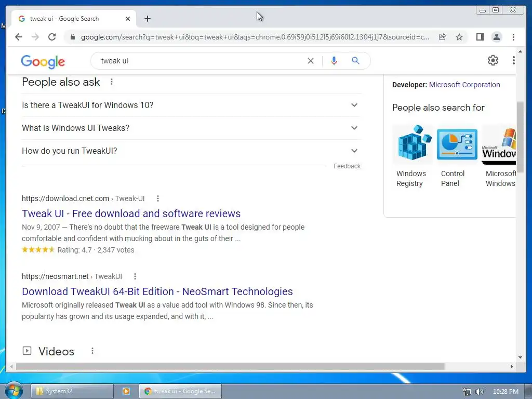The height and width of the screenshot is (399, 532).
Task: Click into the Google search input field
Action: click(200, 61)
